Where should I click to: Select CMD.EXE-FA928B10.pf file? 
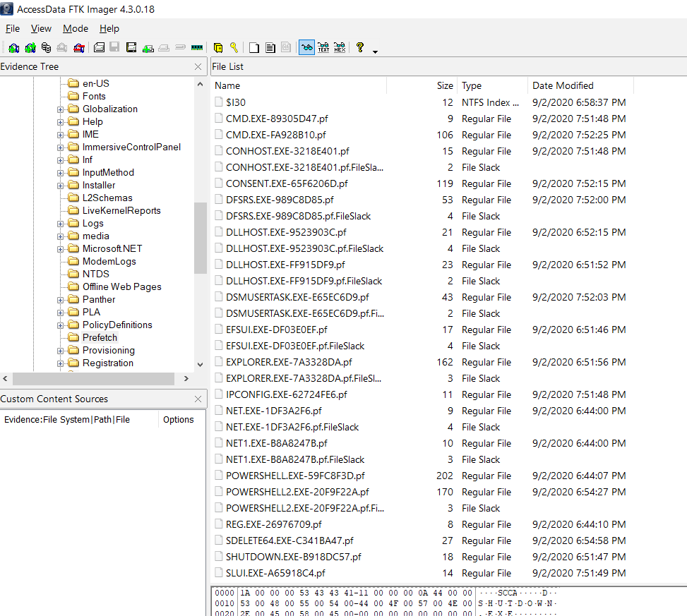point(276,135)
